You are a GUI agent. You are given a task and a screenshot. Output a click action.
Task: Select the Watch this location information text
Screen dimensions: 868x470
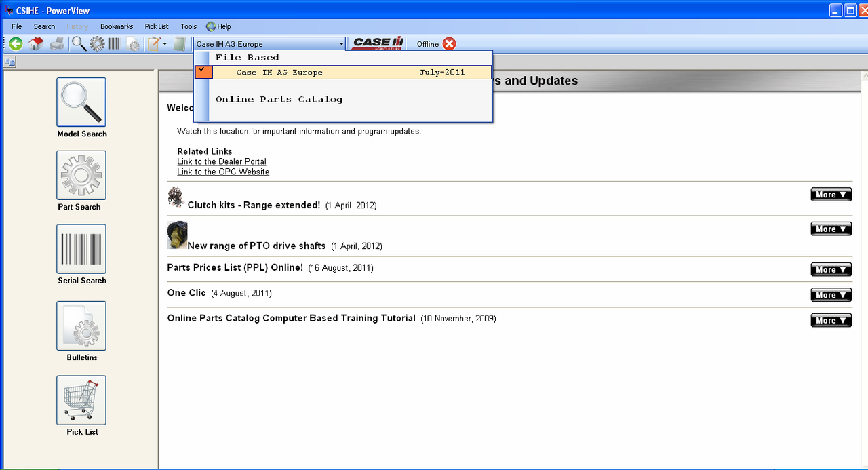coord(299,131)
